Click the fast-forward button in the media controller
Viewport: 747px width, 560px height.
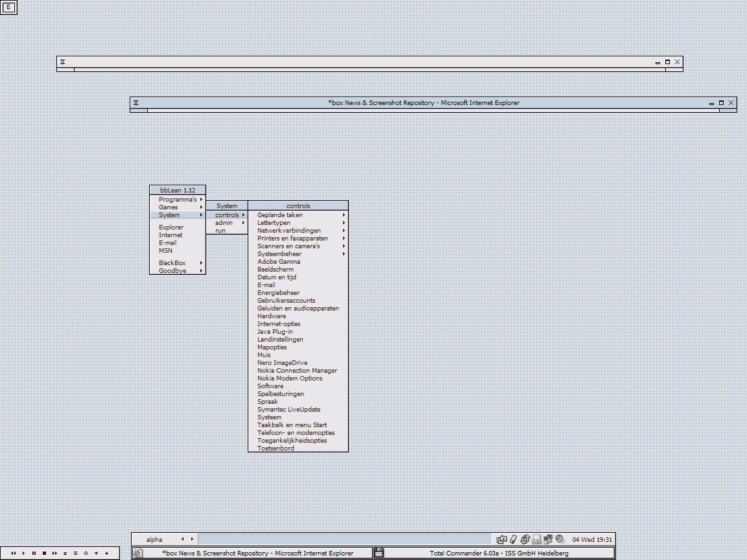pos(54,554)
